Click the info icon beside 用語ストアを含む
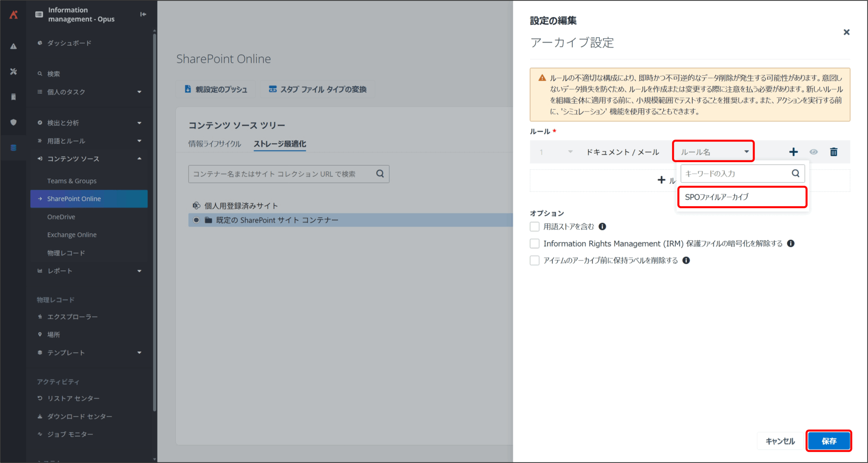The height and width of the screenshot is (463, 868). click(602, 227)
